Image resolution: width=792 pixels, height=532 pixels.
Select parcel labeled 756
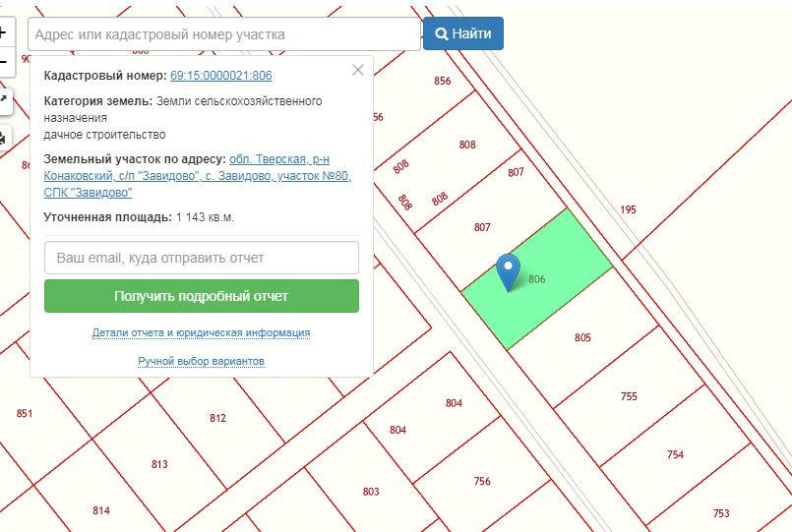[482, 481]
